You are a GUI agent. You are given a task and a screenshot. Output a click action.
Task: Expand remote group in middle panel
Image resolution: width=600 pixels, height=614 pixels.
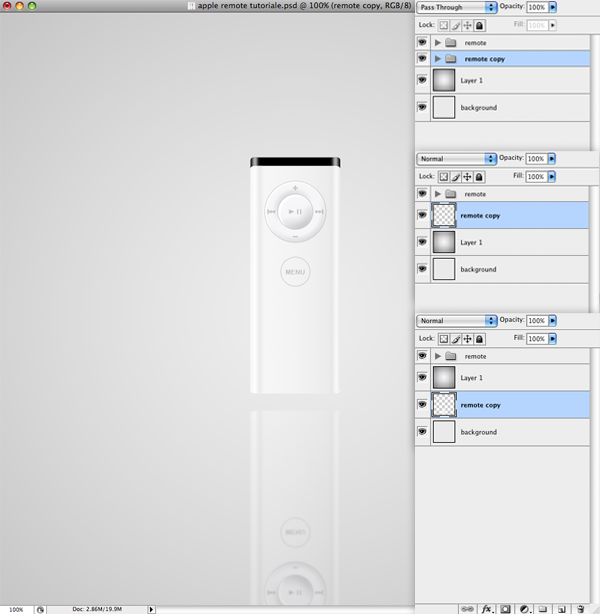[438, 194]
